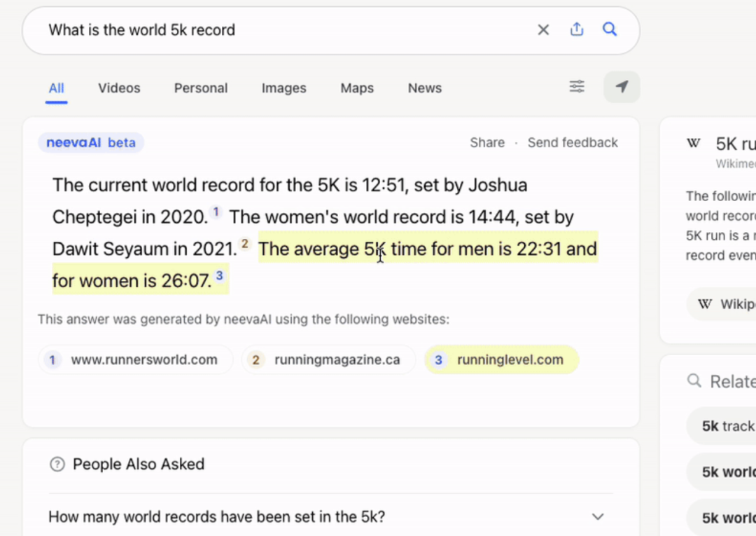
Task: Click the blue magnifier search icon
Action: pyautogui.click(x=610, y=29)
